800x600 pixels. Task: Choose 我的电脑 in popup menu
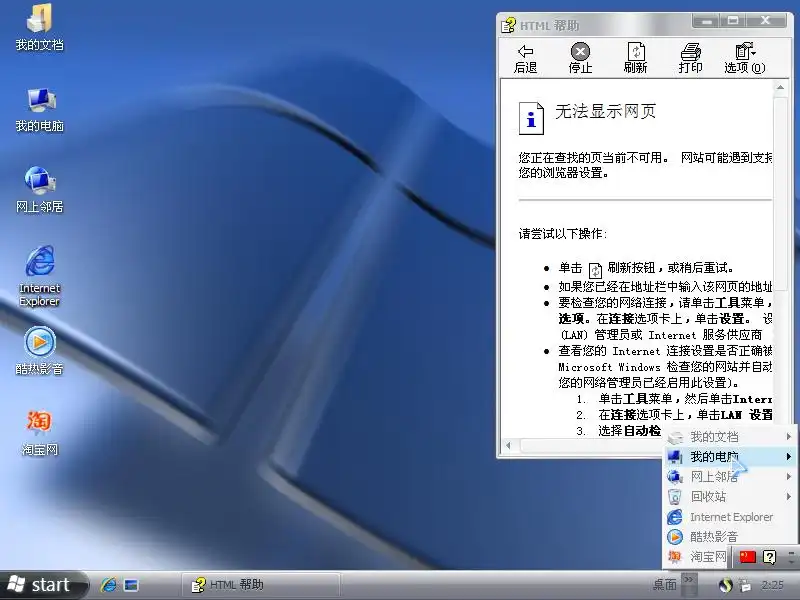pos(730,457)
